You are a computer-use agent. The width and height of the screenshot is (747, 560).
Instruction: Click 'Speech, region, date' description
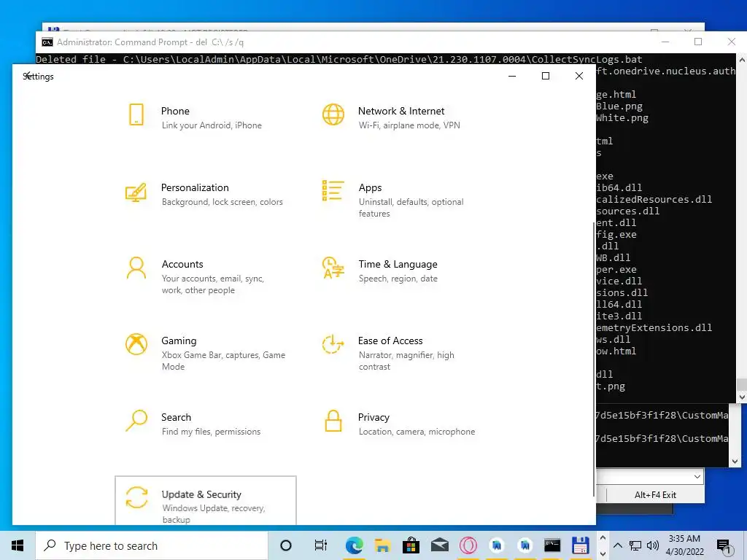398,279
